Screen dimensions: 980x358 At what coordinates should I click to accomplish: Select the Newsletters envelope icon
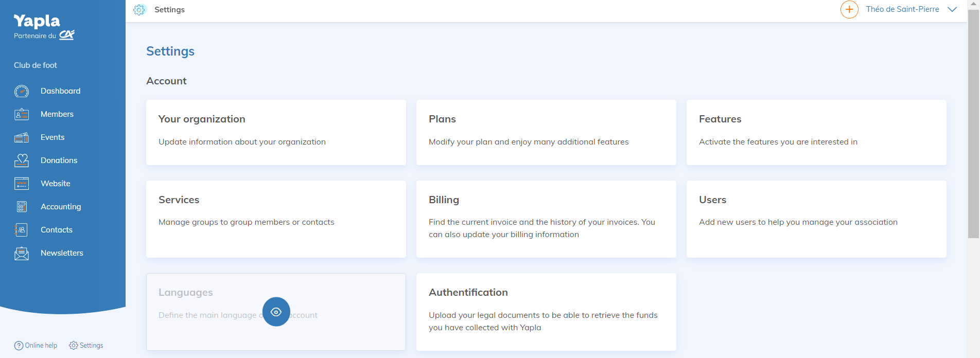click(x=22, y=253)
